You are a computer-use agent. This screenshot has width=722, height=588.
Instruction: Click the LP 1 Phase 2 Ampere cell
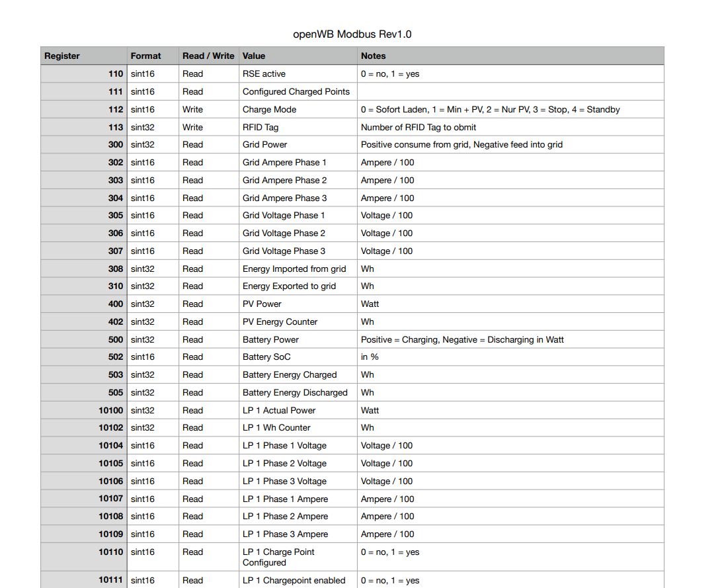coord(298,516)
